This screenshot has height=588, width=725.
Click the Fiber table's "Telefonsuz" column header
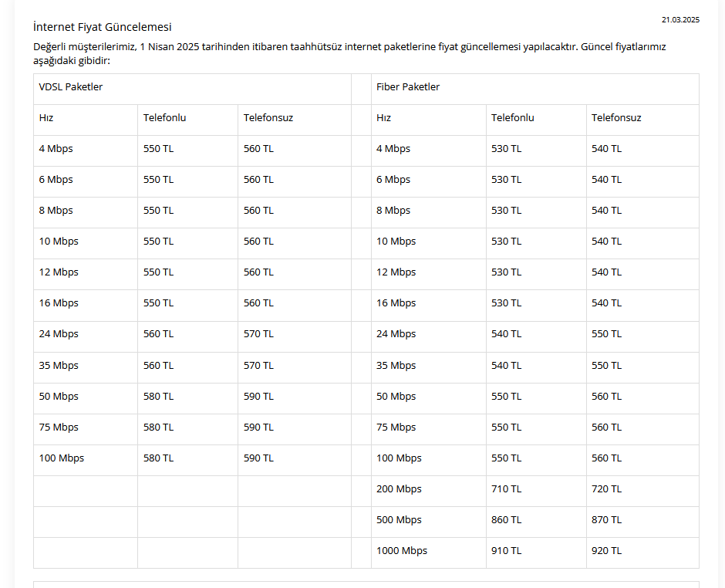click(616, 118)
